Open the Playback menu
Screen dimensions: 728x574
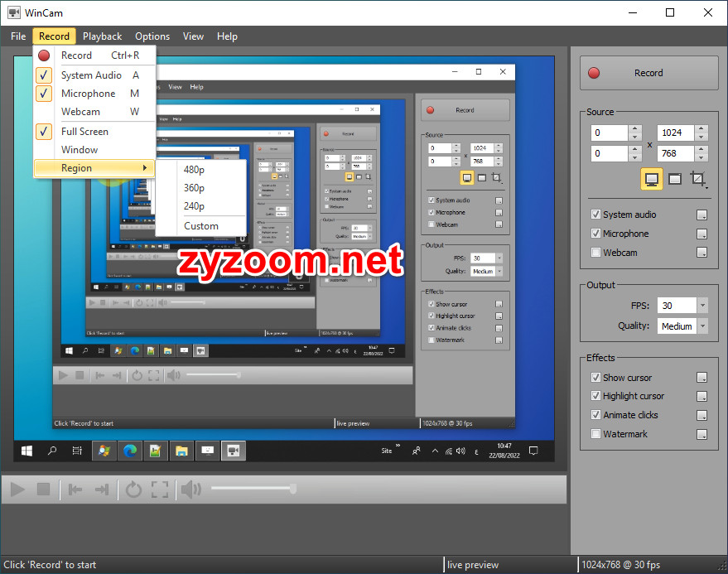coord(102,36)
